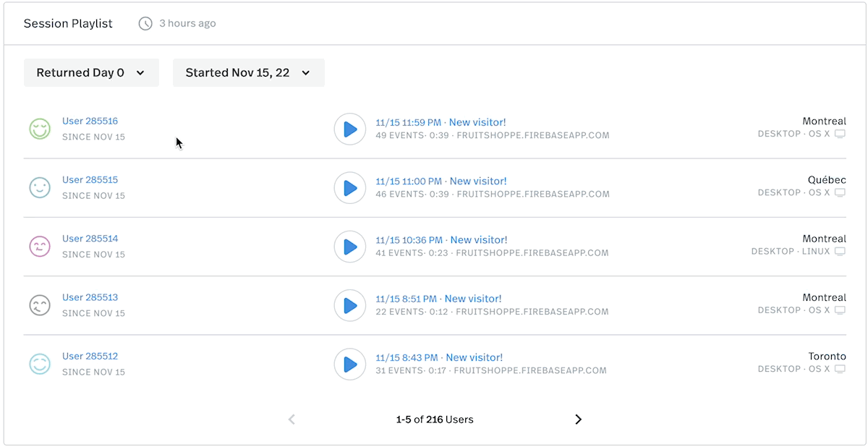
Task: Click the 41 EVENTS session details line
Action: [493, 253]
